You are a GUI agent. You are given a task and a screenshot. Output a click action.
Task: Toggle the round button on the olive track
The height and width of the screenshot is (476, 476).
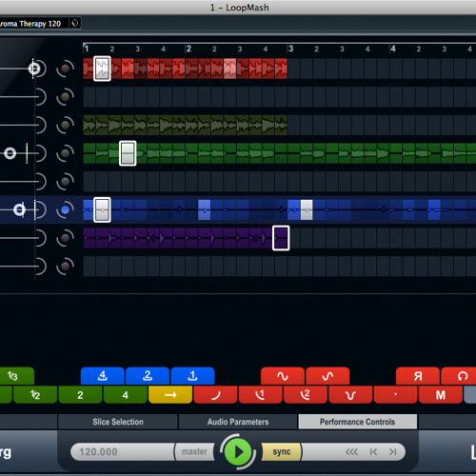[66, 125]
